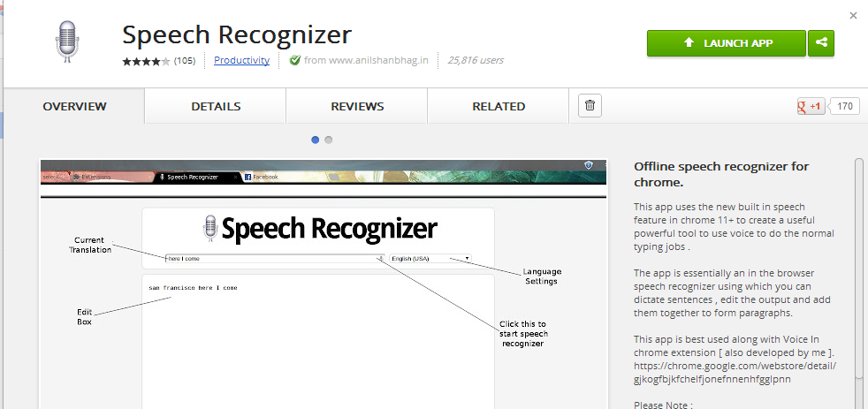Click the star rating

(146, 61)
